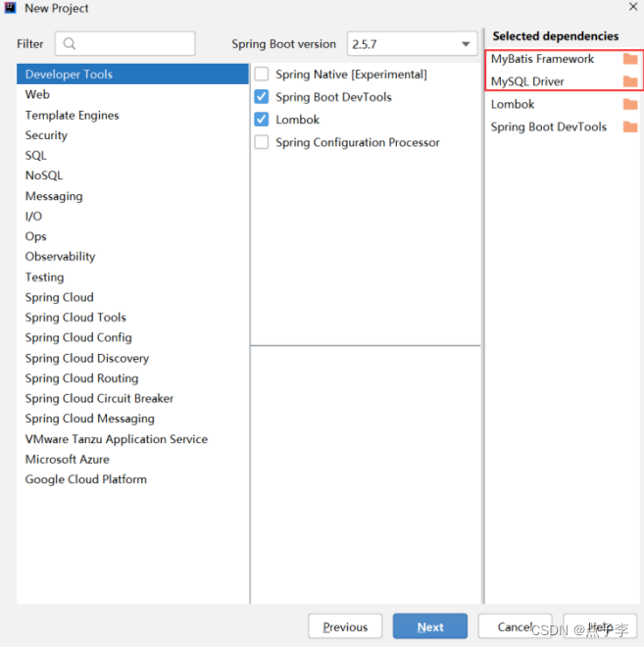Image resolution: width=644 pixels, height=647 pixels.
Task: Select the Spring Cloud Config category
Action: pos(132,337)
